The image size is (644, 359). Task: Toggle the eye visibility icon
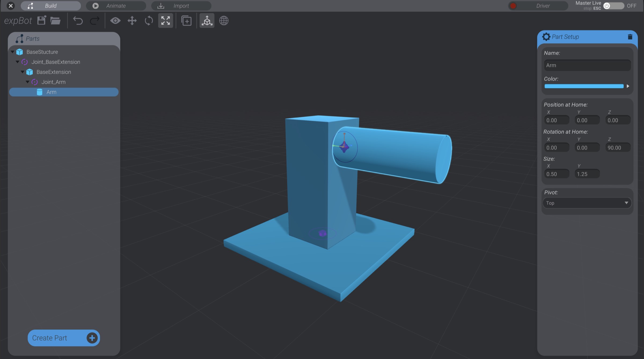point(115,21)
